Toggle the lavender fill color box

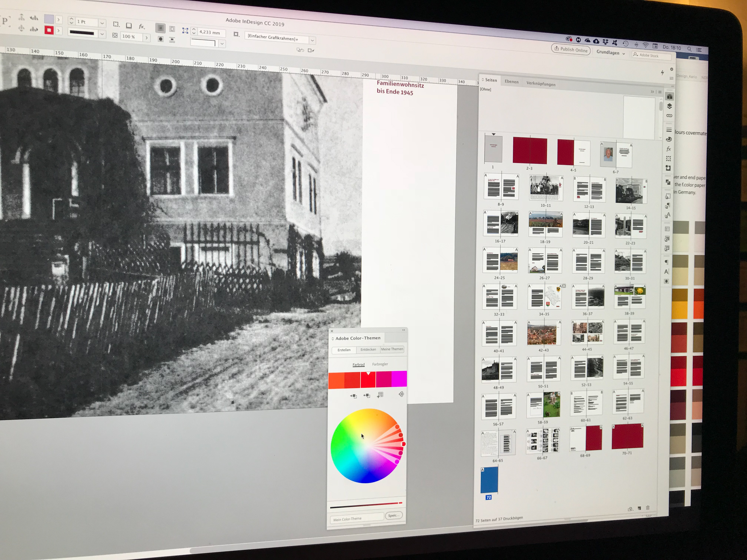pos(49,19)
